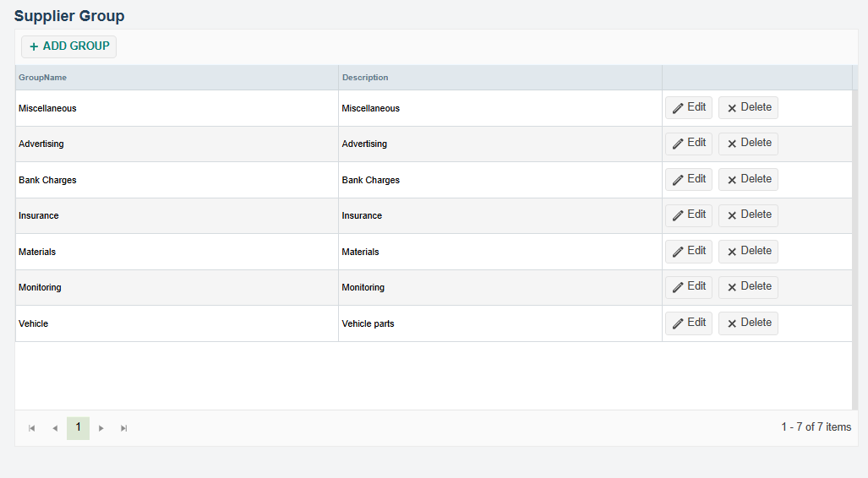Delete the Monitoring group entry
868x478 pixels.
(x=748, y=287)
